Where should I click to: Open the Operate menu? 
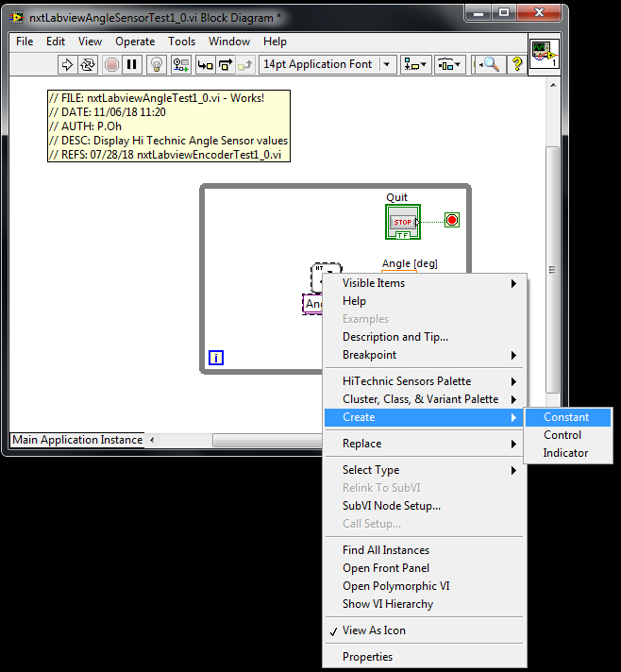(x=135, y=42)
